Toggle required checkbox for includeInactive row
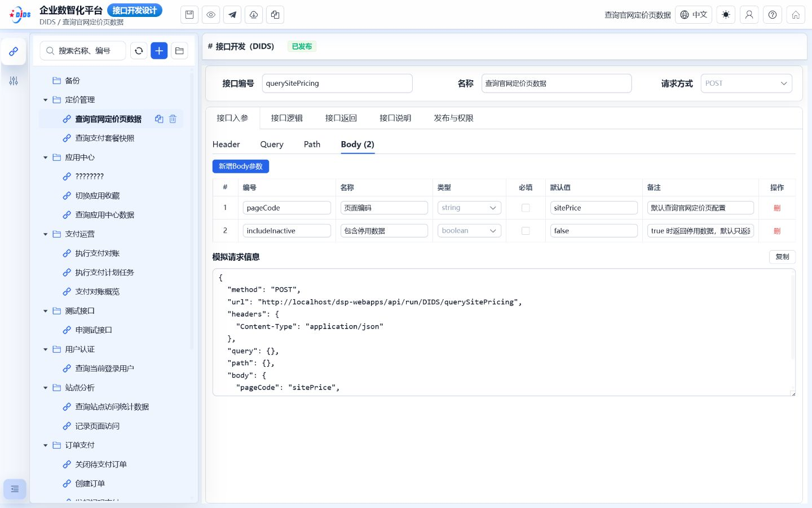Viewport: 812px width, 508px height. point(526,231)
